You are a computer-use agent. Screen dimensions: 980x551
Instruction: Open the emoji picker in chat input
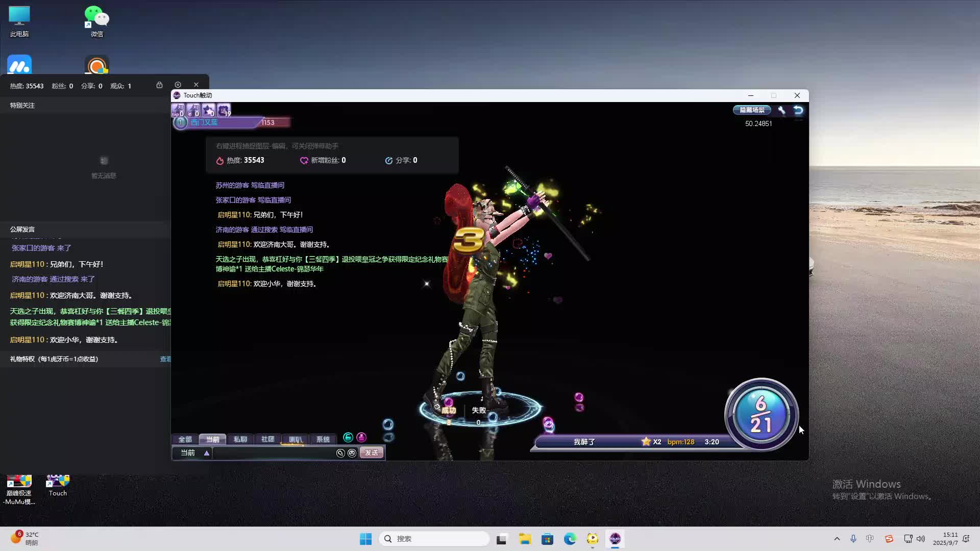coord(352,453)
